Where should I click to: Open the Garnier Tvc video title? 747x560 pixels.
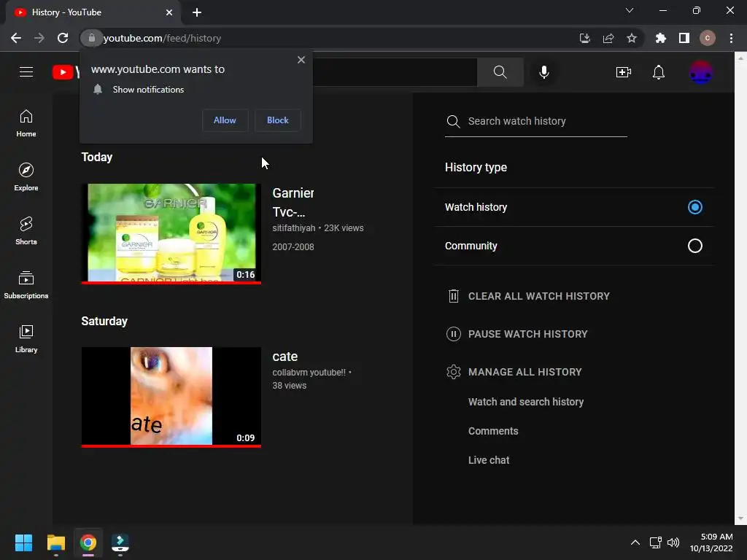click(x=293, y=203)
